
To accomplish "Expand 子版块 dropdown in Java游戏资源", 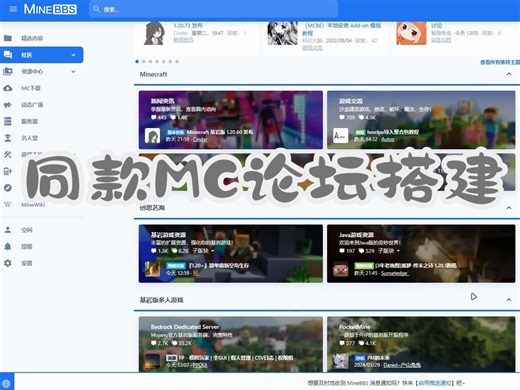I will (x=389, y=251).
